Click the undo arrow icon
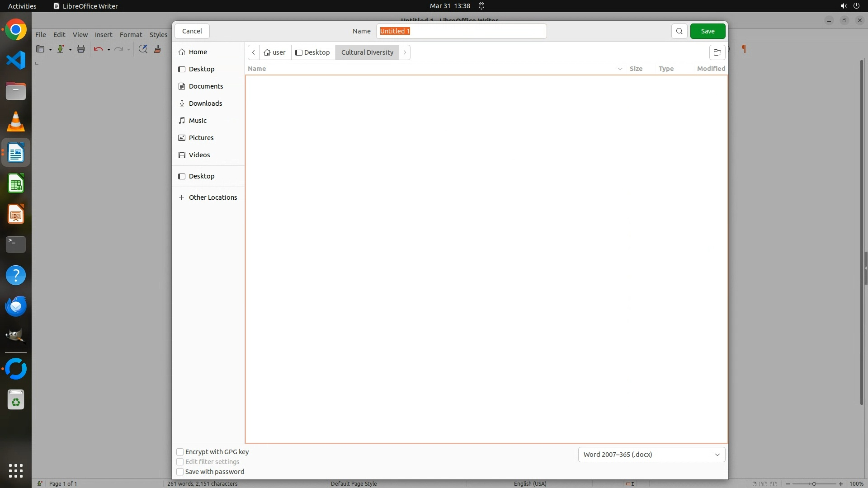 coord(98,49)
